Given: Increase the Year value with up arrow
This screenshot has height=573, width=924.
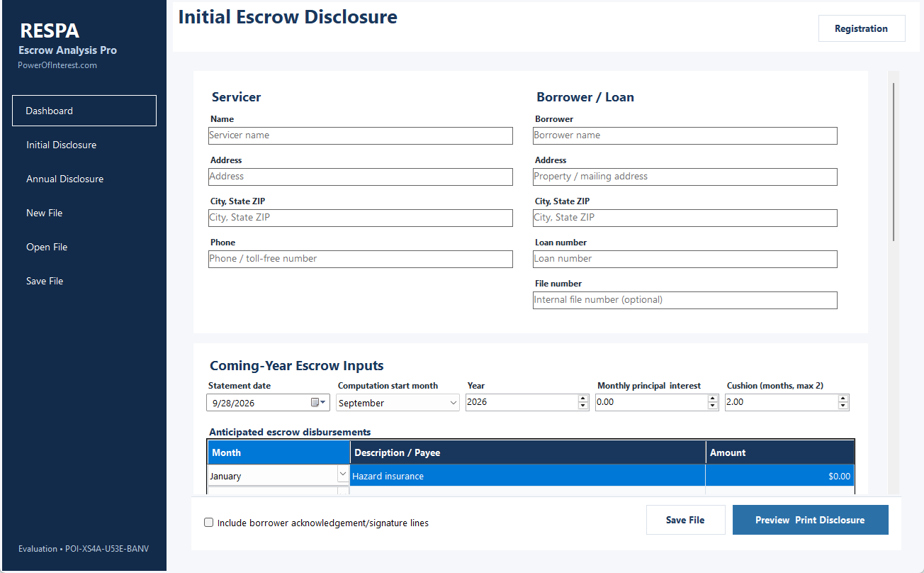Looking at the screenshot, I should tap(583, 399).
